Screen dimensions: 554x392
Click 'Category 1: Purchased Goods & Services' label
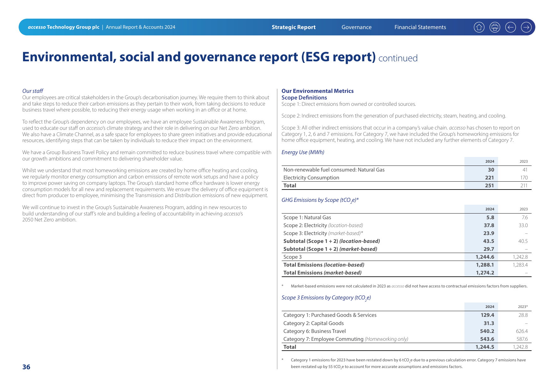[x=330, y=315]
